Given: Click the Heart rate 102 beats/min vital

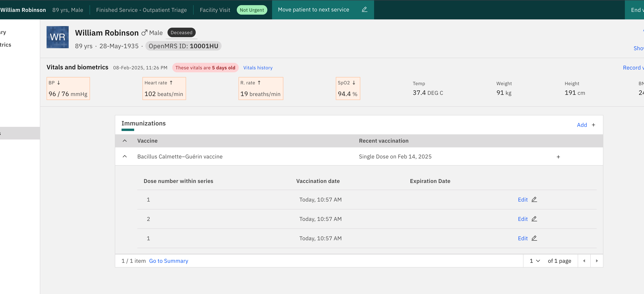Looking at the screenshot, I should [164, 88].
